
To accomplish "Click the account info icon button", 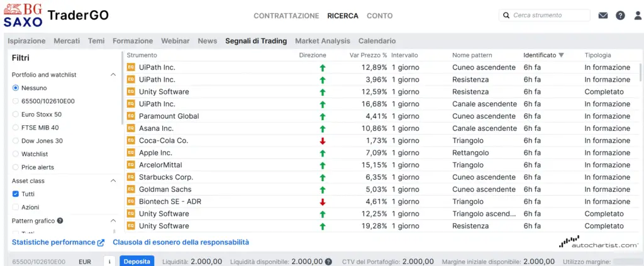I will coord(109,262).
